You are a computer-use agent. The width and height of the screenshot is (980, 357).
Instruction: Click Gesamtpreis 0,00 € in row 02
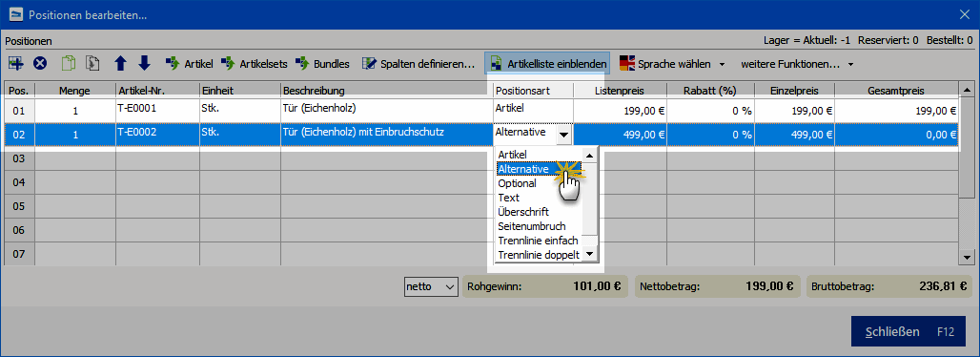point(897,134)
